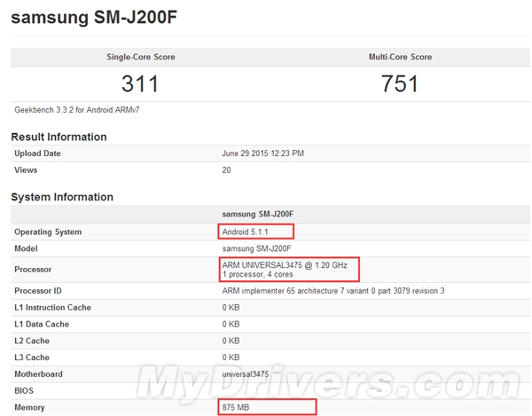Click the date June 29 2015 12:23 PM
This screenshot has width=532, height=416.
pyautogui.click(x=263, y=153)
